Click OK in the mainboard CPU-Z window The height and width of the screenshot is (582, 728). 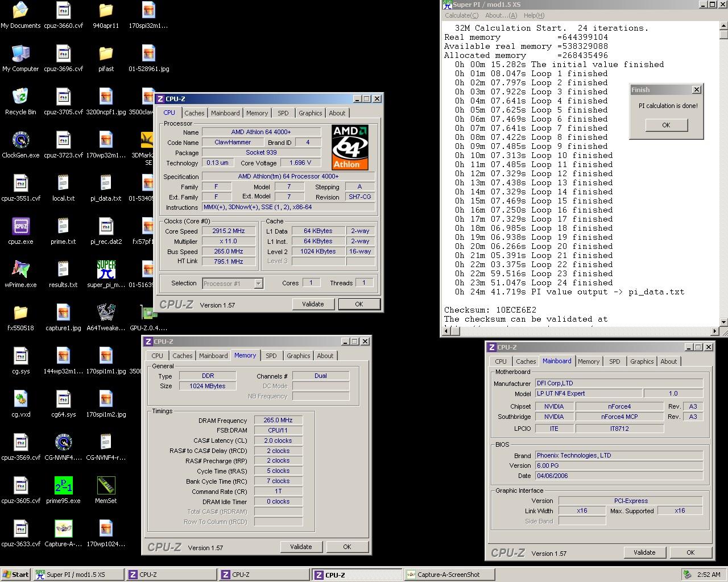pos(690,552)
